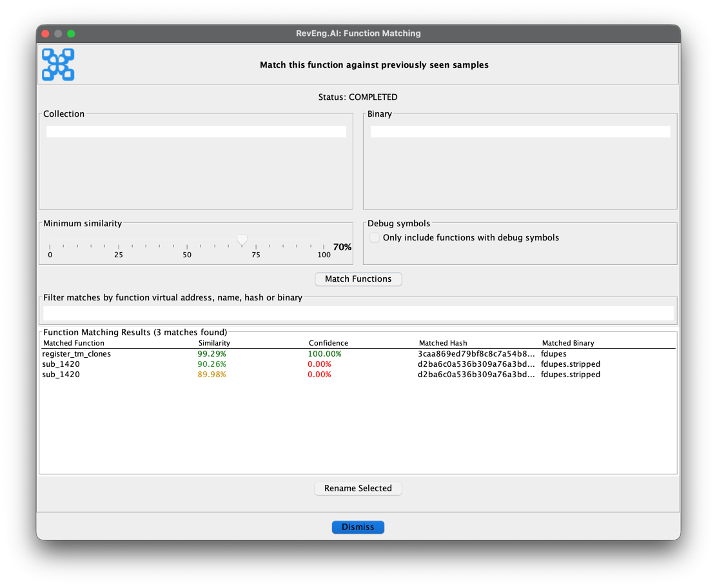The width and height of the screenshot is (717, 588).
Task: Enable 'Only include functions with debug symbols'
Action: coord(375,237)
